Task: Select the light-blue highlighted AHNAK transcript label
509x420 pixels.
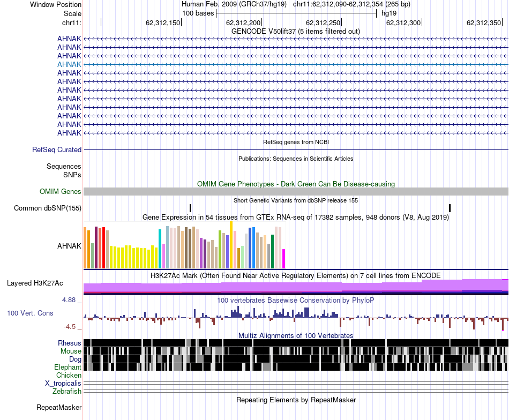Action: [x=69, y=65]
